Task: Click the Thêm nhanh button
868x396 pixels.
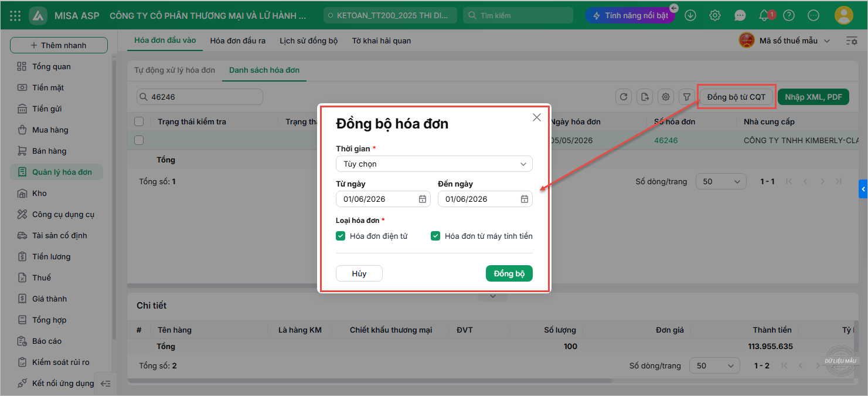Action: 59,45
